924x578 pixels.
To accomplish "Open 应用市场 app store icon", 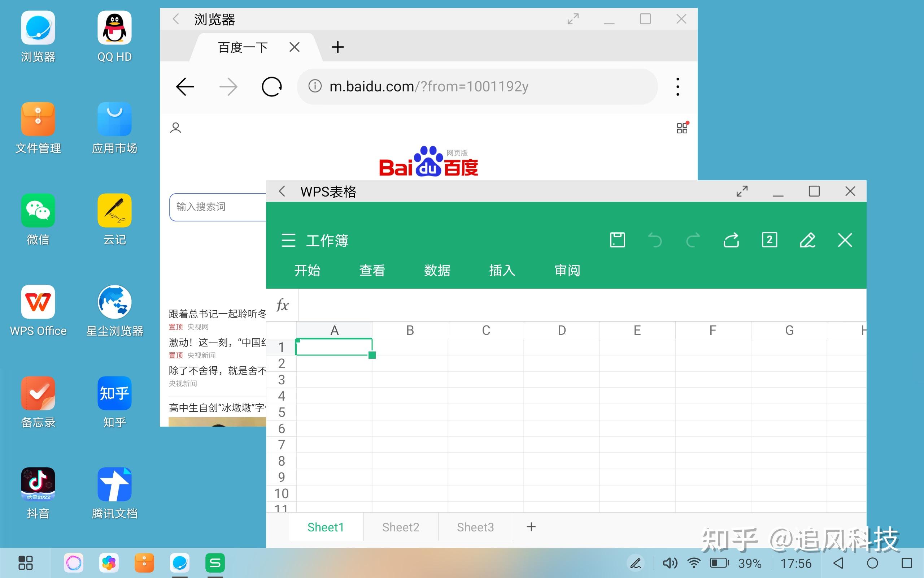I will point(114,119).
